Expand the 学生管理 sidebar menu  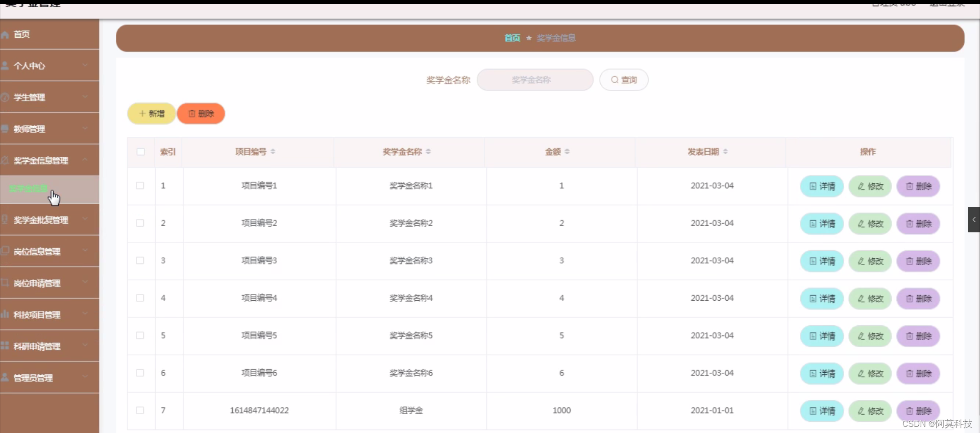tap(50, 98)
